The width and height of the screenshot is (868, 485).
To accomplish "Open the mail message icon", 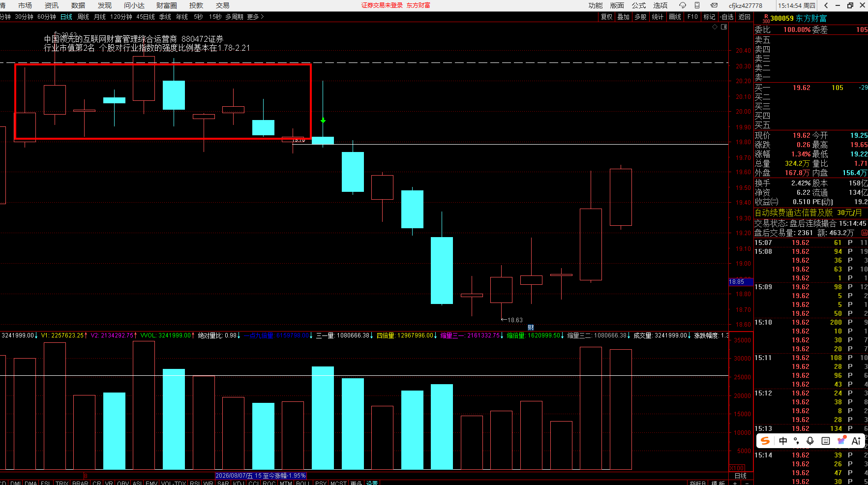I will 714,5.
